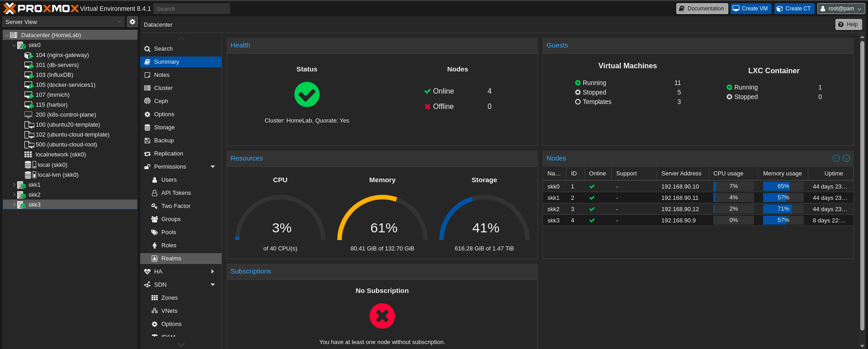Click the VNets network icon
Screen dimensions: 868x349
[x=155, y=311]
